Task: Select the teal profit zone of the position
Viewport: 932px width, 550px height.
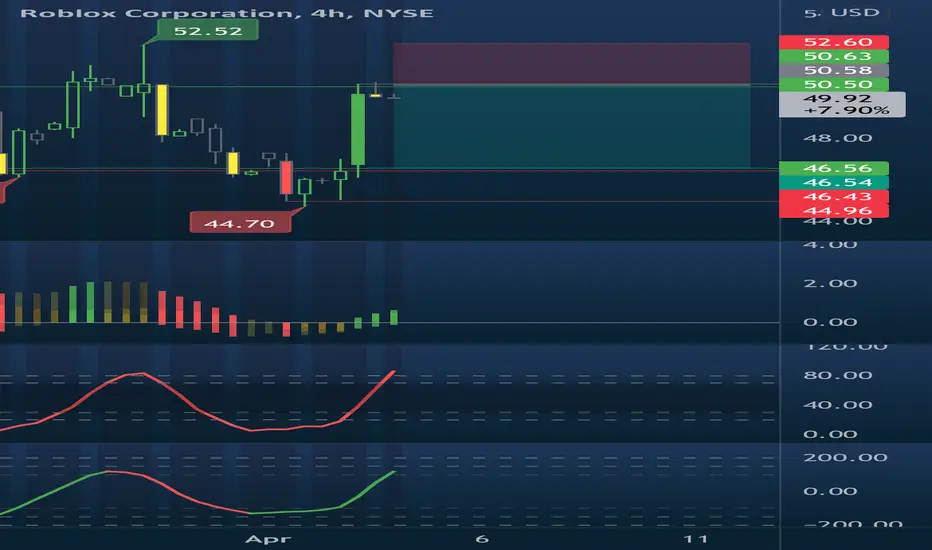Action: pyautogui.click(x=571, y=127)
